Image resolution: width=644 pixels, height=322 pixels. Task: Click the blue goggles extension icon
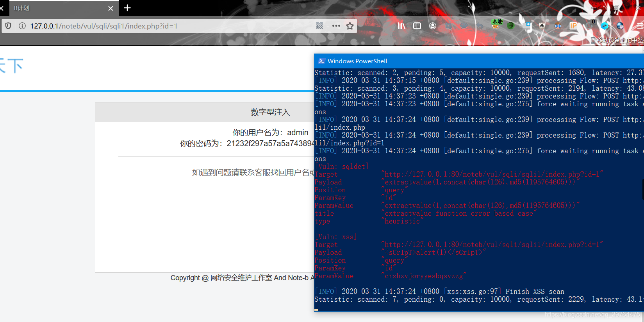point(558,26)
